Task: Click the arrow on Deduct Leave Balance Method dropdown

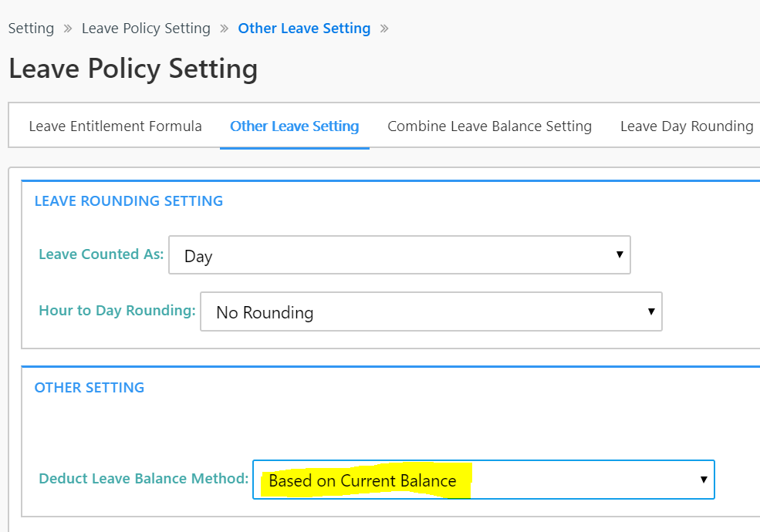Action: 704,480
